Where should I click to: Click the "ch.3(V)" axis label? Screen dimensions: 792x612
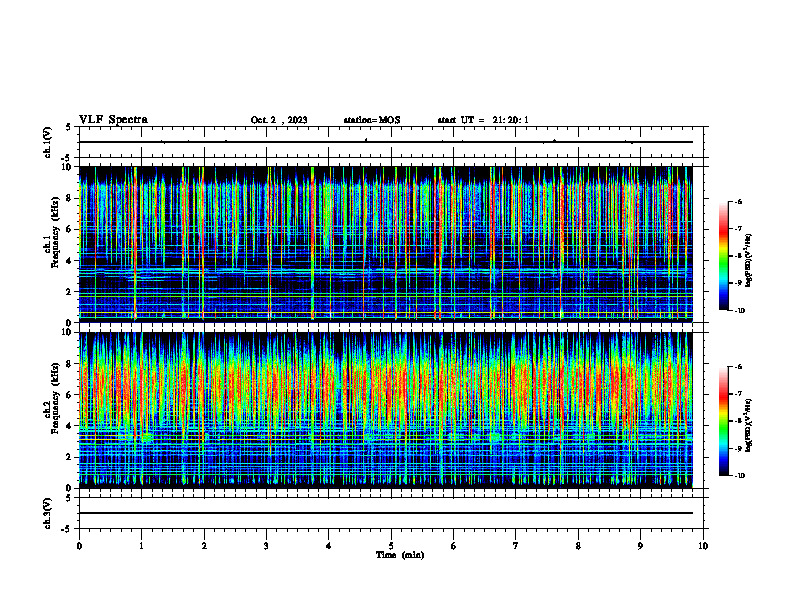[x=47, y=513]
